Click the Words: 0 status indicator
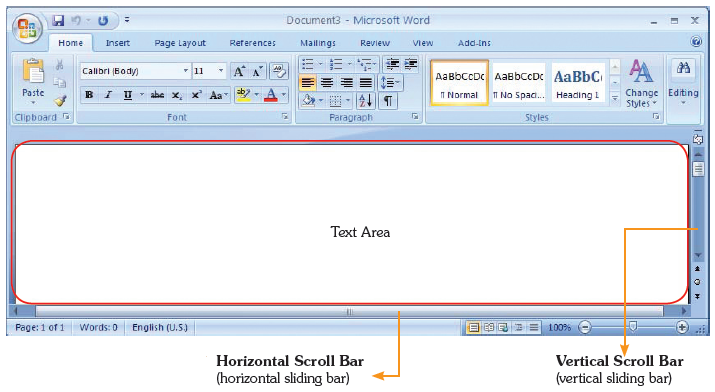The height and width of the screenshot is (392, 715). click(98, 327)
